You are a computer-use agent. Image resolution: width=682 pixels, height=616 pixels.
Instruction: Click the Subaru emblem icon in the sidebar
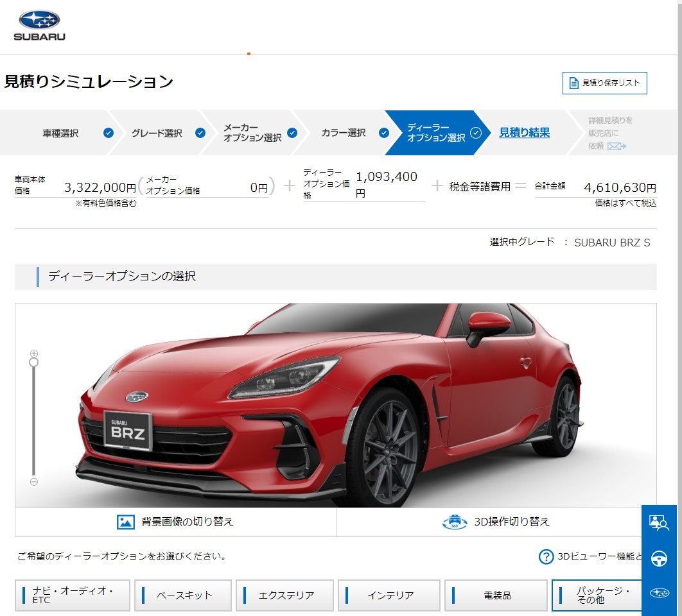[660, 593]
